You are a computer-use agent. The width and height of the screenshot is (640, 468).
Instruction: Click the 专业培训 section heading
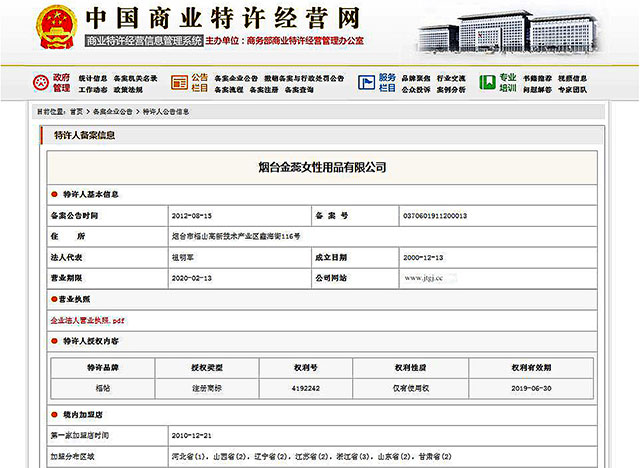(x=508, y=83)
